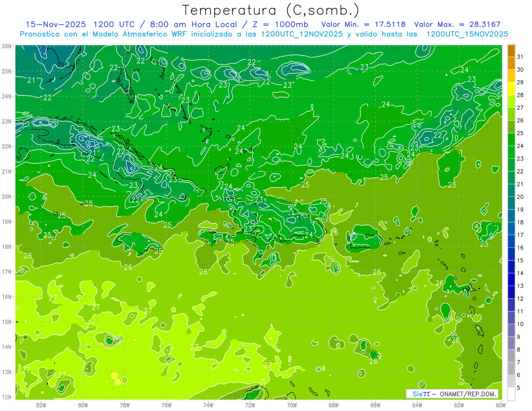
Task: Click the "18" label on the color scale
Action: [x=520, y=222]
